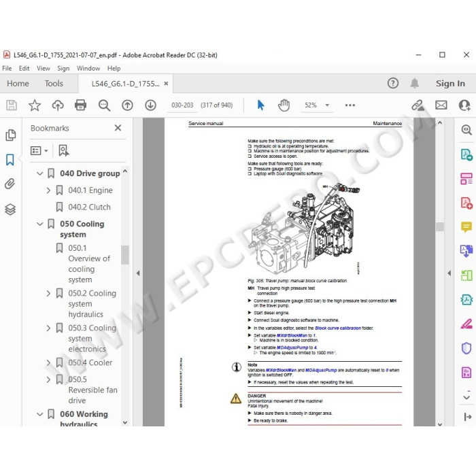Open the page thumbnails panel
The width and height of the screenshot is (476, 476).
click(11, 135)
